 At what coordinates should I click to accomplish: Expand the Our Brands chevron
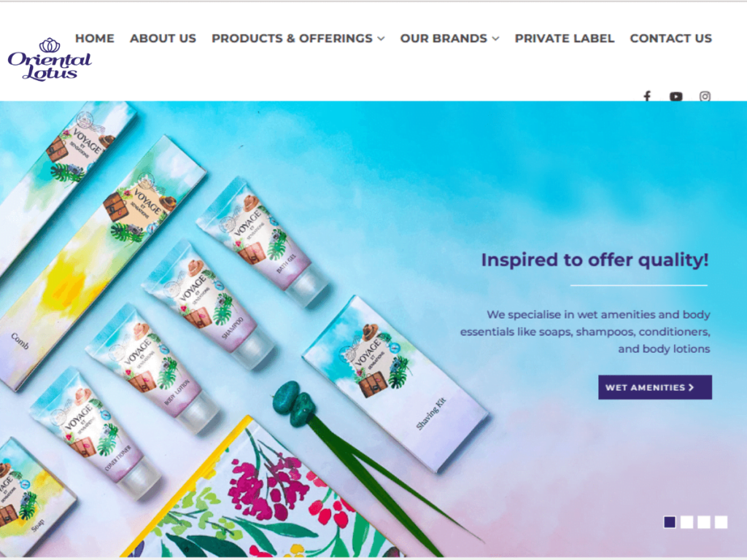[x=496, y=39]
